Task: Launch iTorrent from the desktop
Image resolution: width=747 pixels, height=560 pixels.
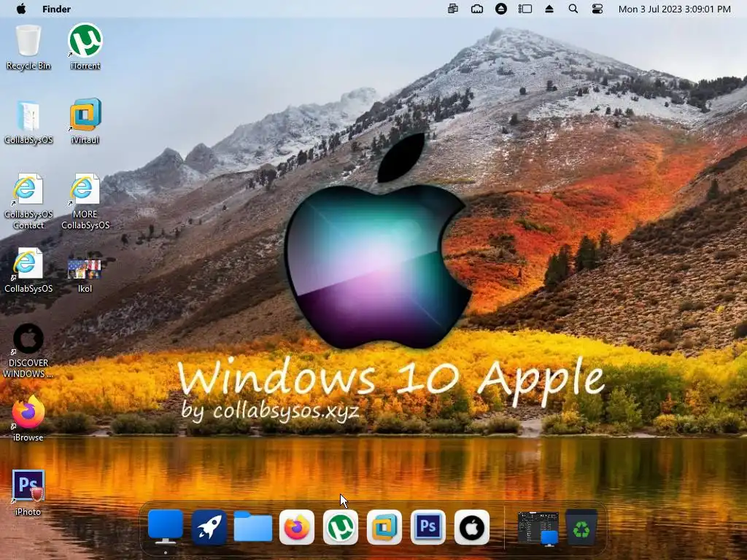Action: [x=85, y=47]
